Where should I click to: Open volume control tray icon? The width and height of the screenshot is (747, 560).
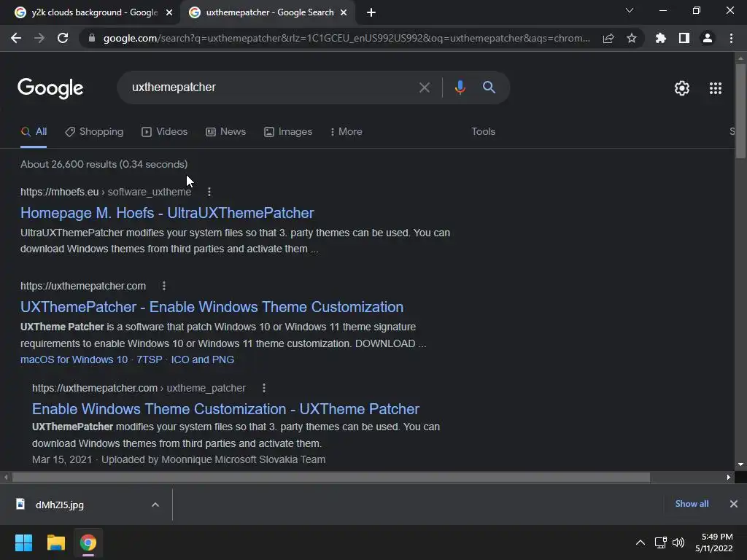click(x=678, y=542)
